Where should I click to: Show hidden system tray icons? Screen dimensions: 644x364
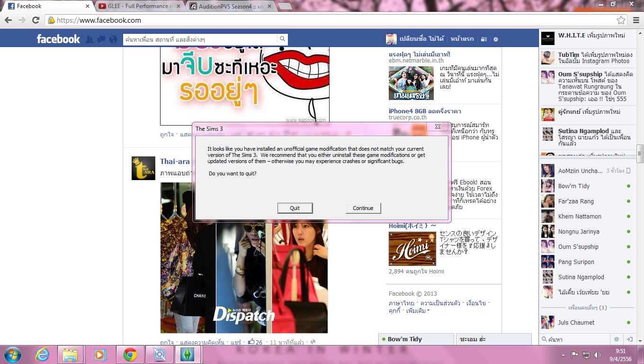[563, 355]
